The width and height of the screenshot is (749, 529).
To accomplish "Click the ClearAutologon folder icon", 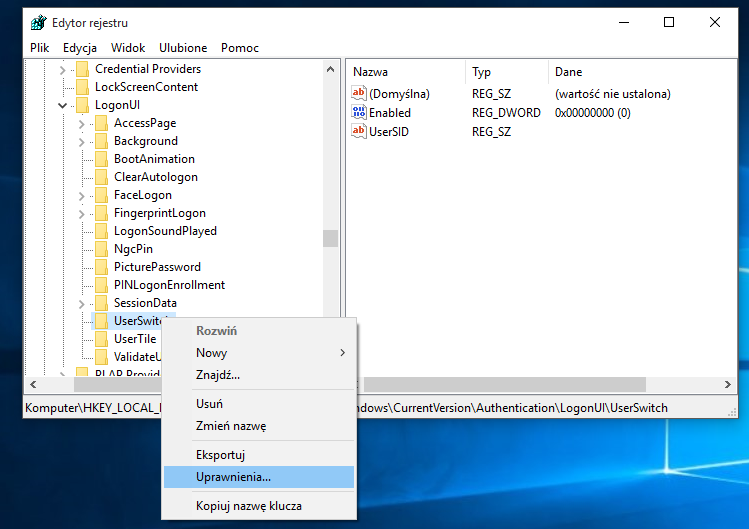I will [x=101, y=177].
